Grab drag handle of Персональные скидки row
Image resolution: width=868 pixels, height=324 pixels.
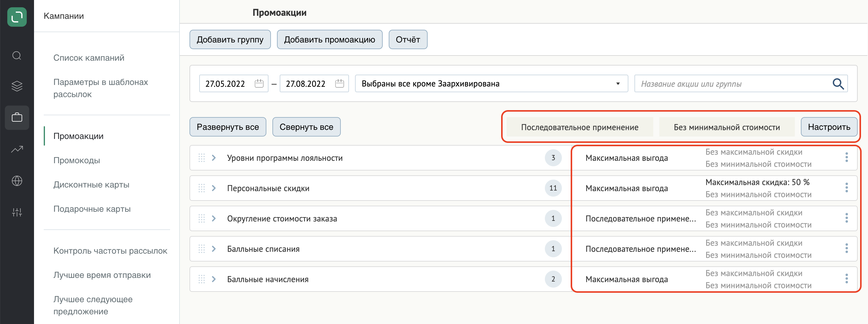click(201, 188)
